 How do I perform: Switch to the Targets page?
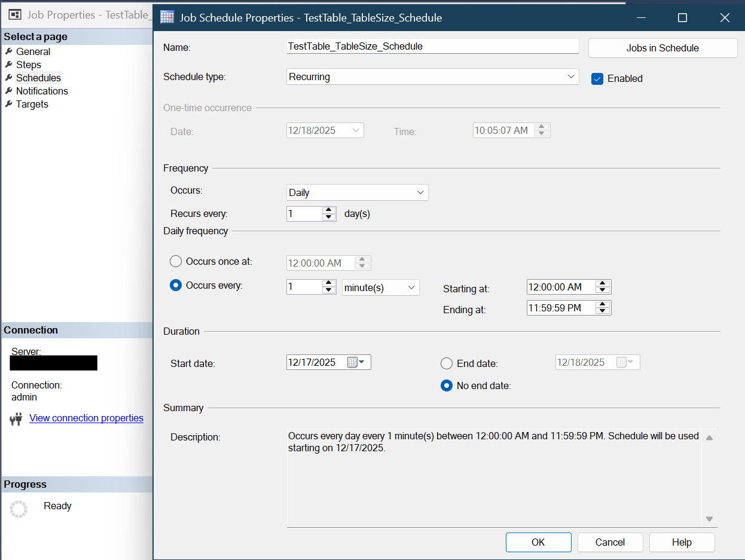point(32,104)
